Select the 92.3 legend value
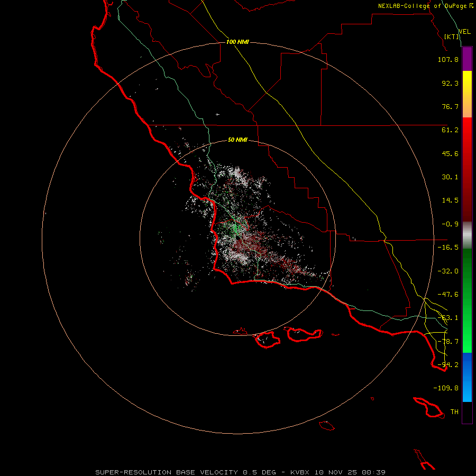The height and width of the screenshot is (476, 476). pos(450,83)
